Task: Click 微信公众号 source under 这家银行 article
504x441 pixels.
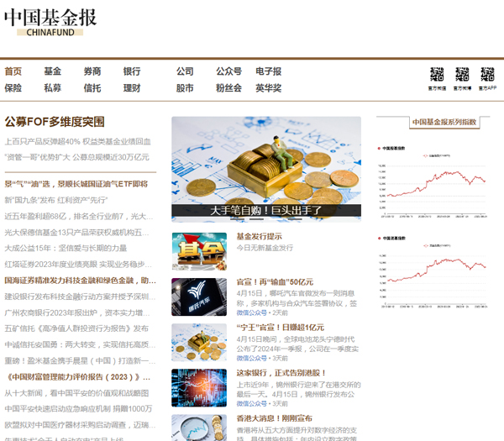Action: [252, 404]
